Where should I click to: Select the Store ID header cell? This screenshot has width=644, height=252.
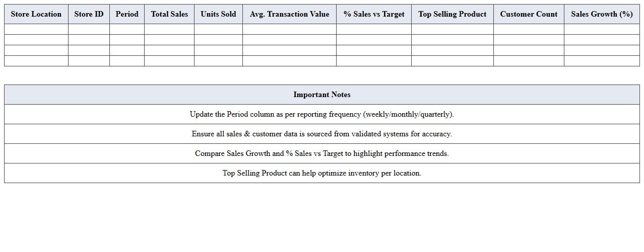point(89,14)
